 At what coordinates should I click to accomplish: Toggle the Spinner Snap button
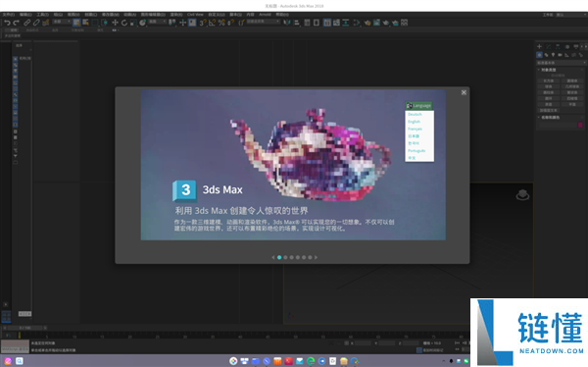231,23
